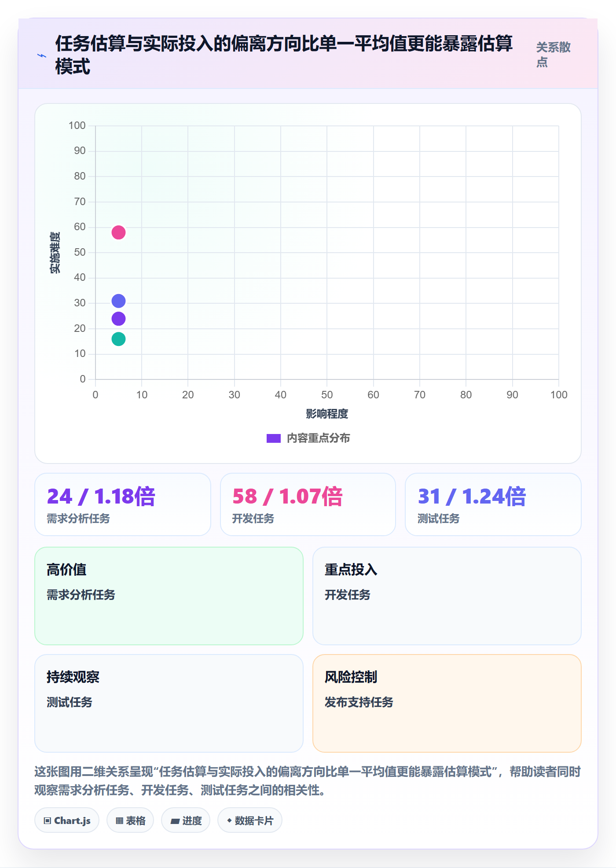
Task: Open the 58 / 1.07倍 stat card
Action: (308, 504)
